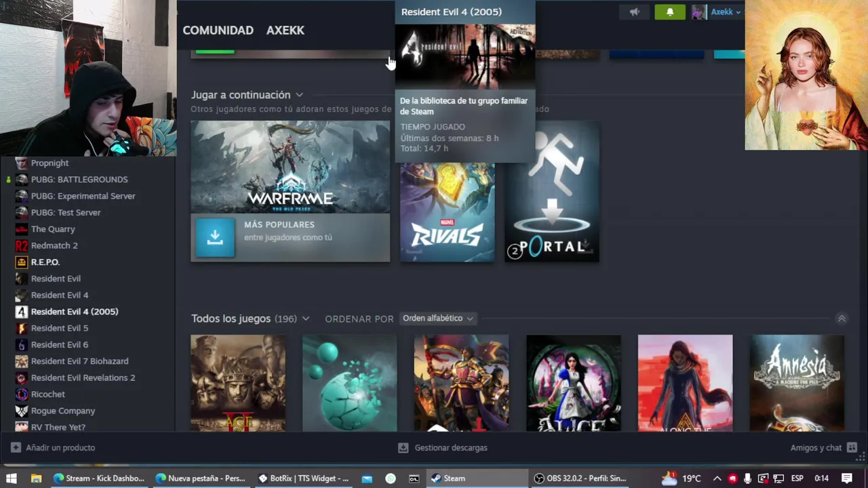Open Marvel Rivals game cover
868x488 pixels.
(x=448, y=212)
